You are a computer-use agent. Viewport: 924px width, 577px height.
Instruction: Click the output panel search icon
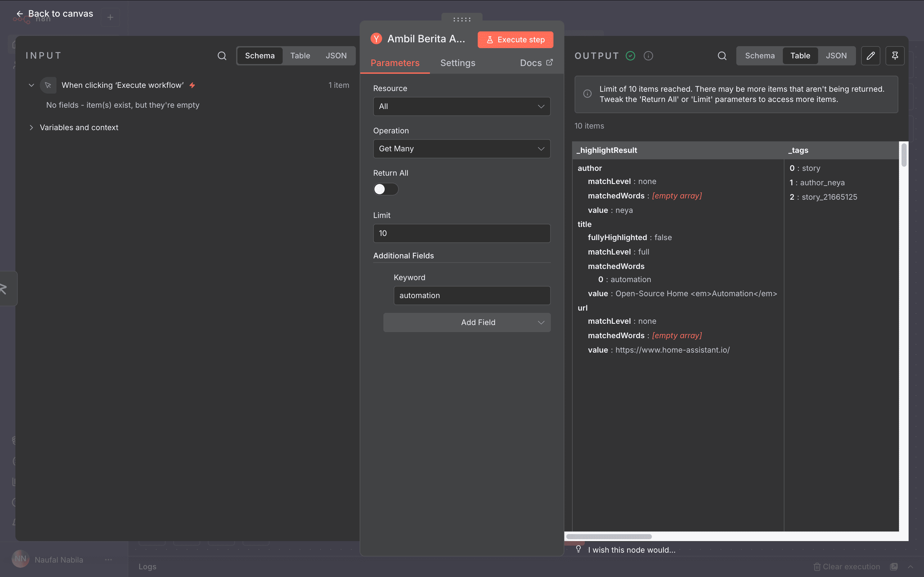[x=722, y=56]
